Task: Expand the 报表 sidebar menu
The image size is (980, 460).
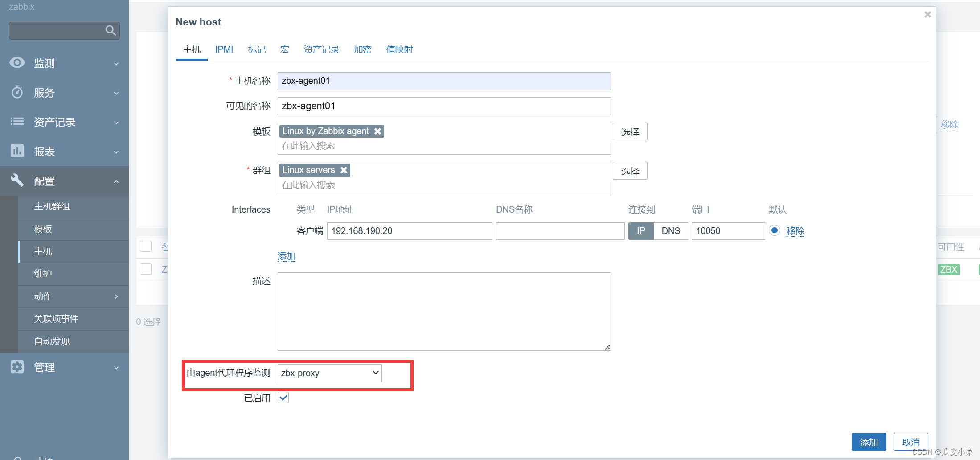Action: coord(116,152)
